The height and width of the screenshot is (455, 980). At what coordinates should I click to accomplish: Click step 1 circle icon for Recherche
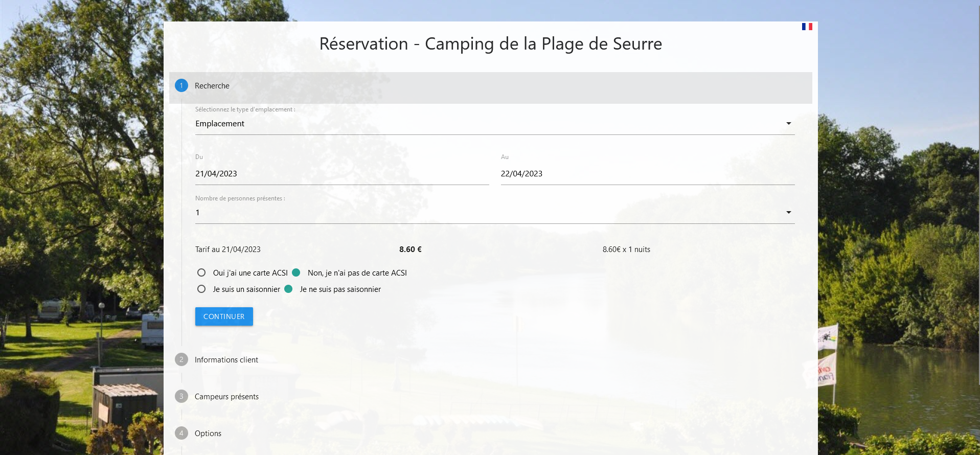(x=181, y=85)
